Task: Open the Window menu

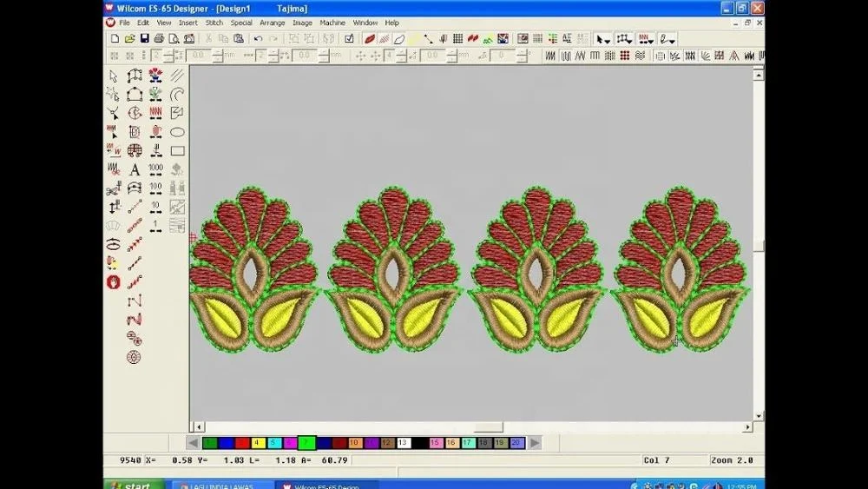Action: [365, 23]
